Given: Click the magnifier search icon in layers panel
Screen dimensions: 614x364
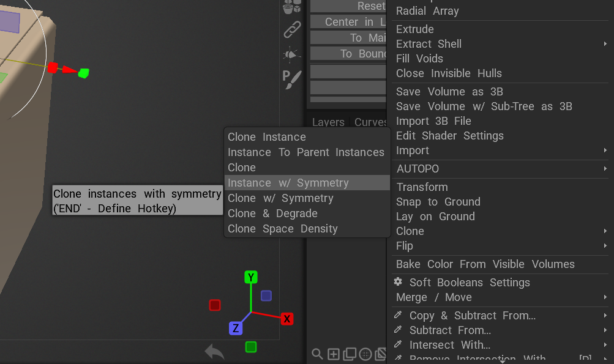Looking at the screenshot, I should click(x=317, y=354).
